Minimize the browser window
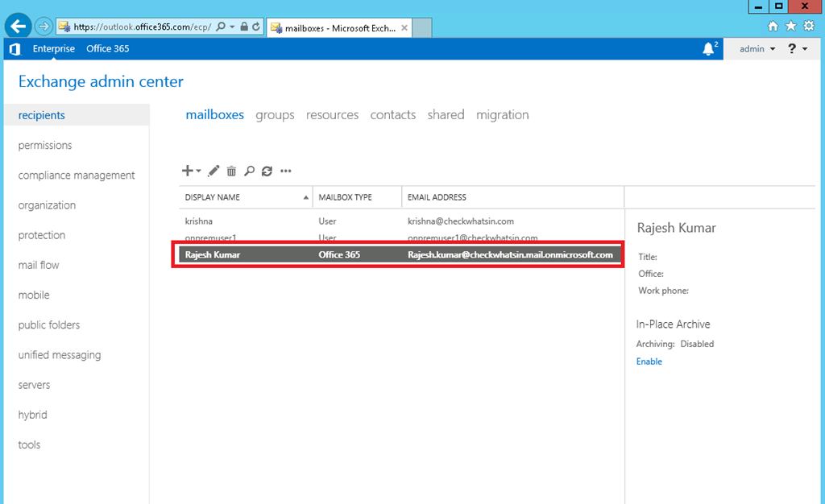825x504 pixels. point(758,6)
